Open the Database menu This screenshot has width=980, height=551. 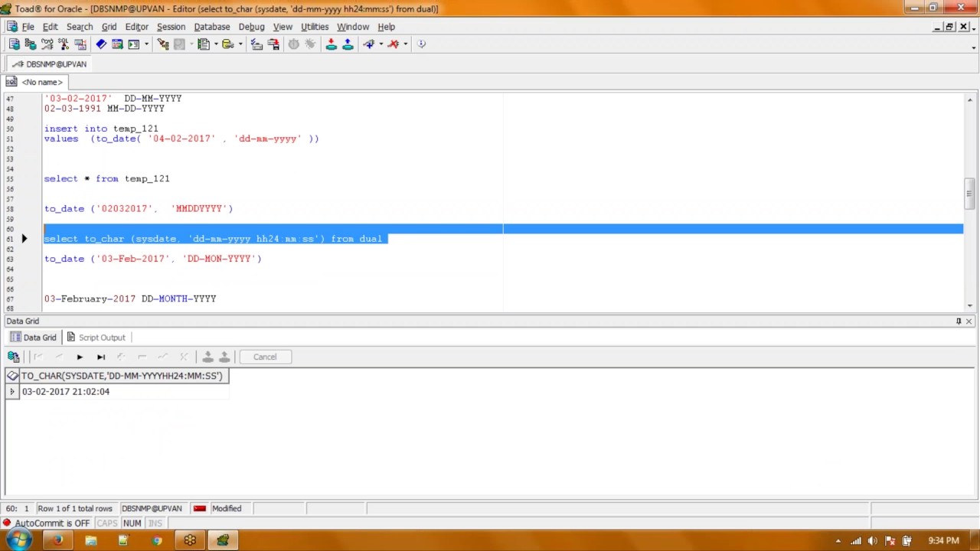click(212, 27)
